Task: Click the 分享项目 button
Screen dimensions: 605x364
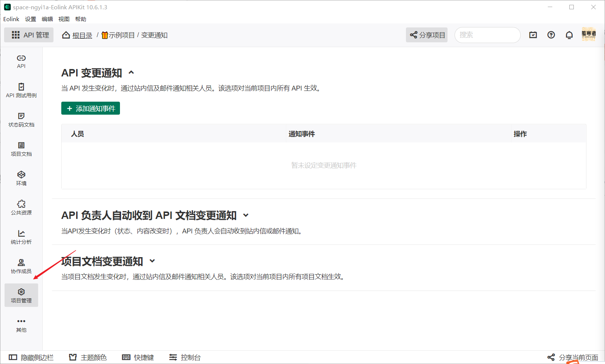Action: click(x=426, y=35)
